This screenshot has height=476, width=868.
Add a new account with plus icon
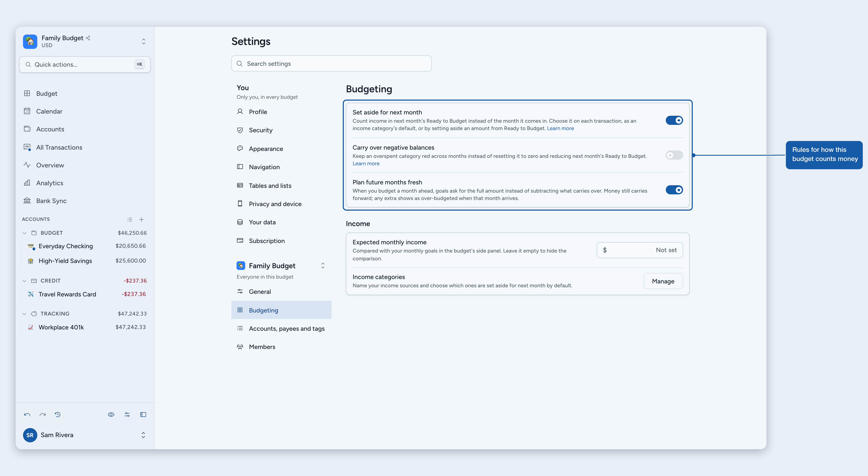pyautogui.click(x=141, y=220)
